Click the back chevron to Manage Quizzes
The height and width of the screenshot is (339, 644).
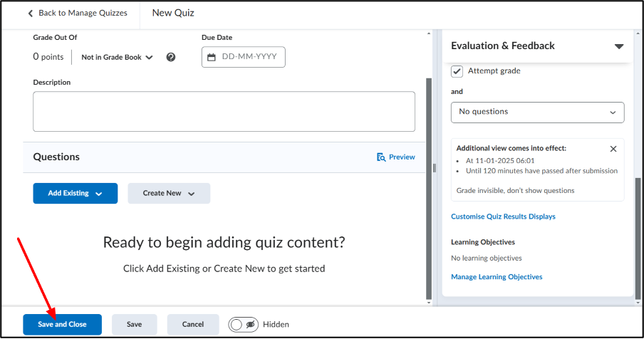tap(30, 14)
